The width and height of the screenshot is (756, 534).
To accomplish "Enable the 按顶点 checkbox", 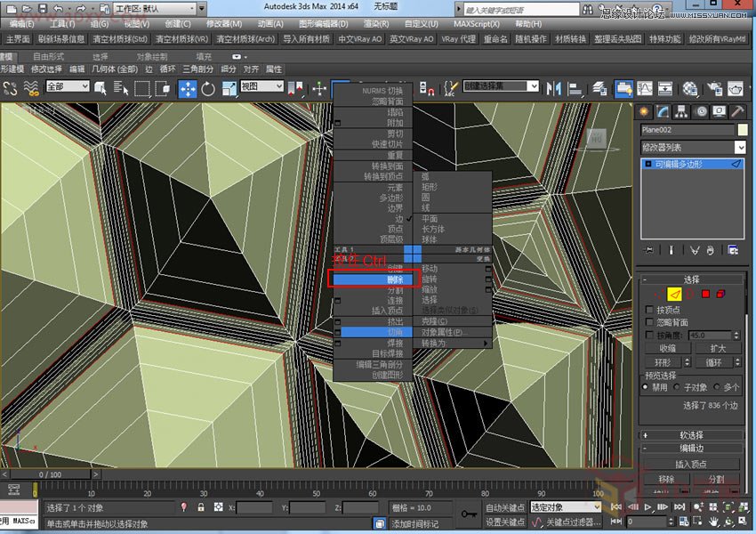I will (x=649, y=310).
